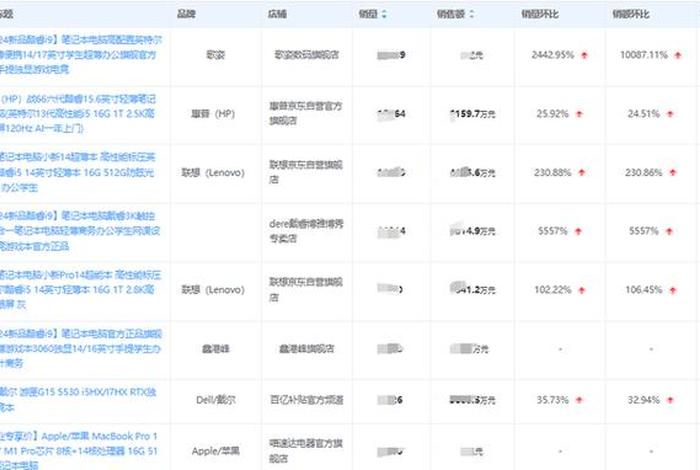Open the 小新Pro14超能本 product link

(x=80, y=290)
